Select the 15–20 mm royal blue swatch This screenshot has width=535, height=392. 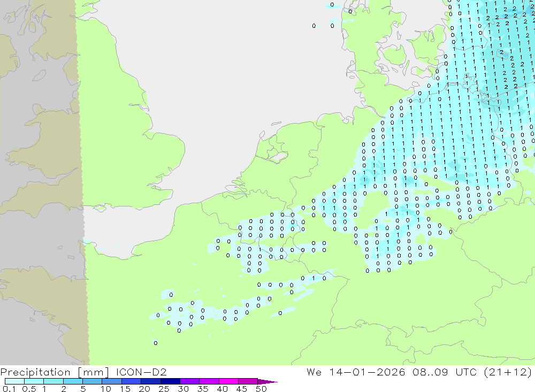[x=132, y=381]
